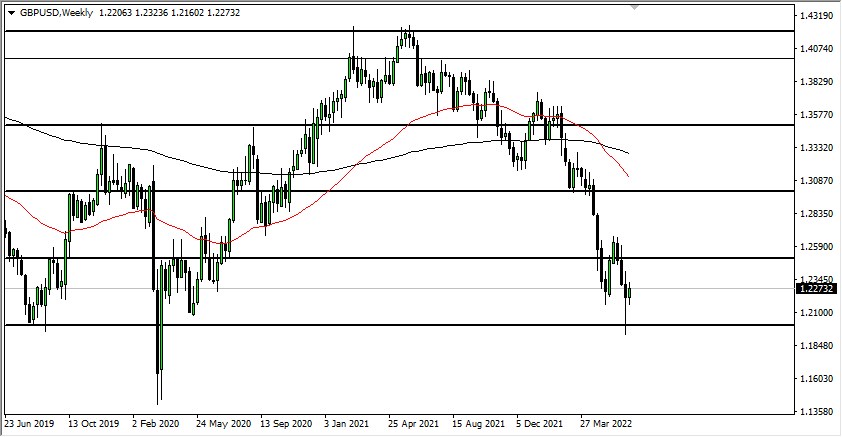Viewport: 842px width, 437px height.
Task: Click the 23 Jun 2019 date label
Action: [29, 424]
